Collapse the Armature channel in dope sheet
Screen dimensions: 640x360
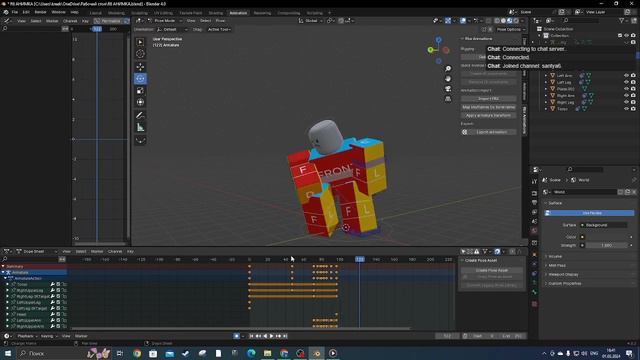point(3,272)
